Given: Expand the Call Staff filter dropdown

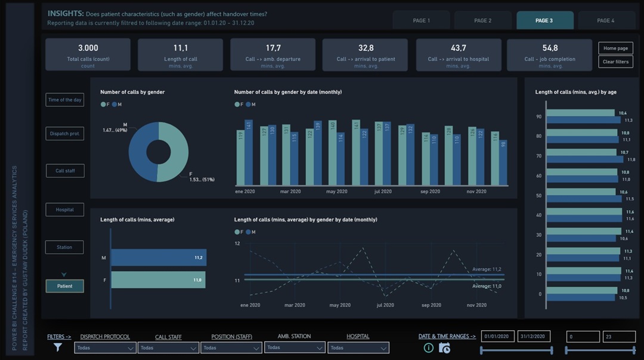Looking at the screenshot, I should coord(168,347).
